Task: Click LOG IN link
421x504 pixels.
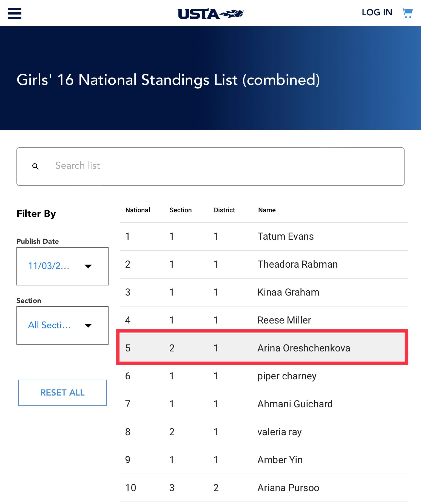Action: pos(377,13)
